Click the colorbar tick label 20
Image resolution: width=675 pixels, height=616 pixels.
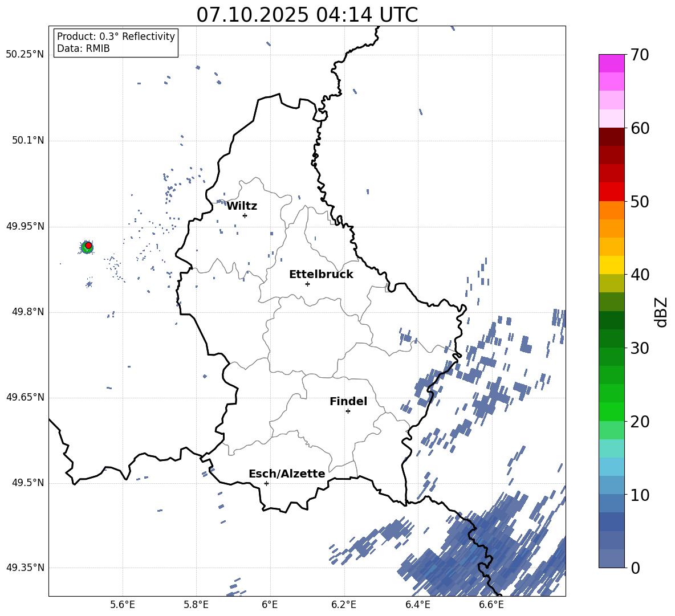tap(640, 421)
